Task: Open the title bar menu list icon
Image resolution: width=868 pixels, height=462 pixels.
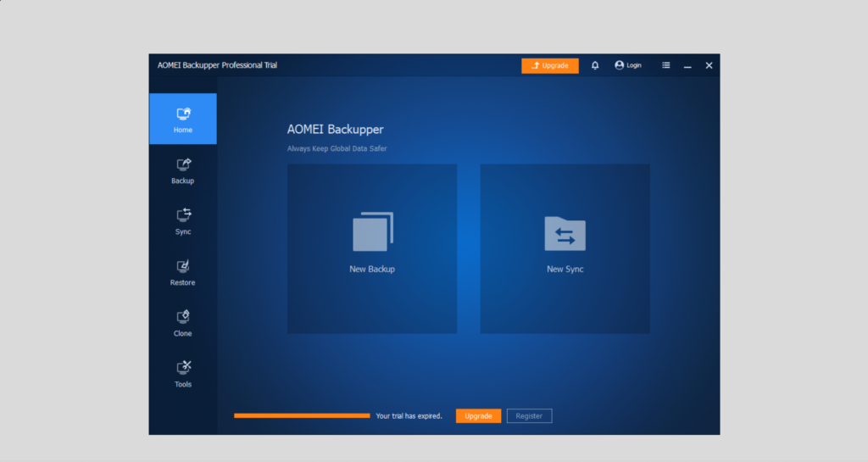Action: (x=666, y=65)
